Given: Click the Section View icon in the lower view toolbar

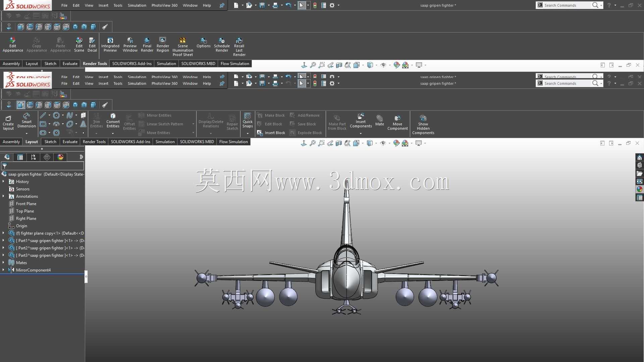Looking at the screenshot, I should [x=339, y=143].
